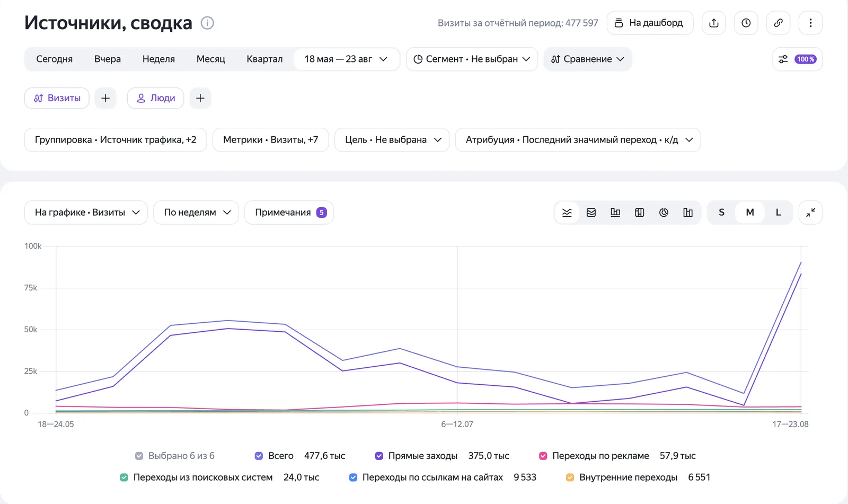Set chart size to S

(721, 213)
